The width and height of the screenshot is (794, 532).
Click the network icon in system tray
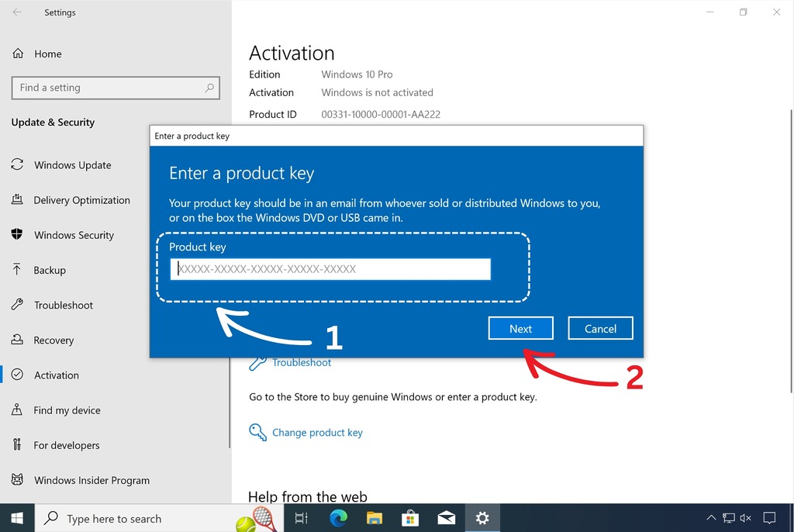tap(729, 518)
